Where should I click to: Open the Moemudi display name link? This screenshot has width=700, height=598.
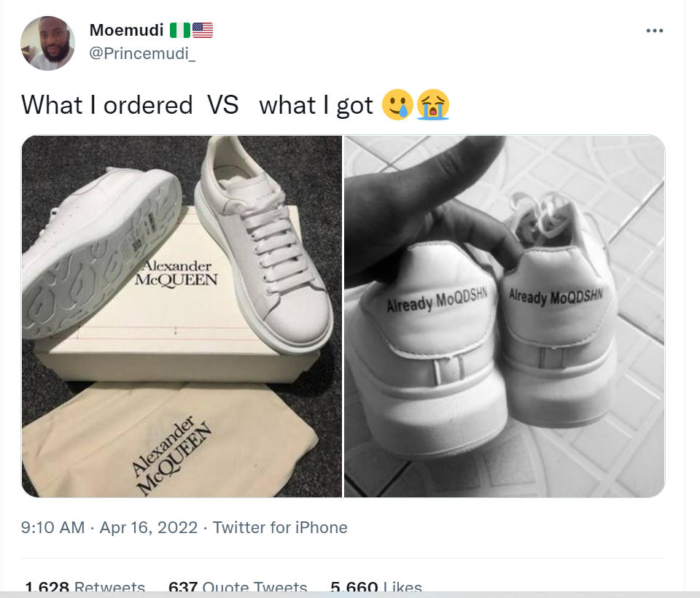click(x=126, y=31)
